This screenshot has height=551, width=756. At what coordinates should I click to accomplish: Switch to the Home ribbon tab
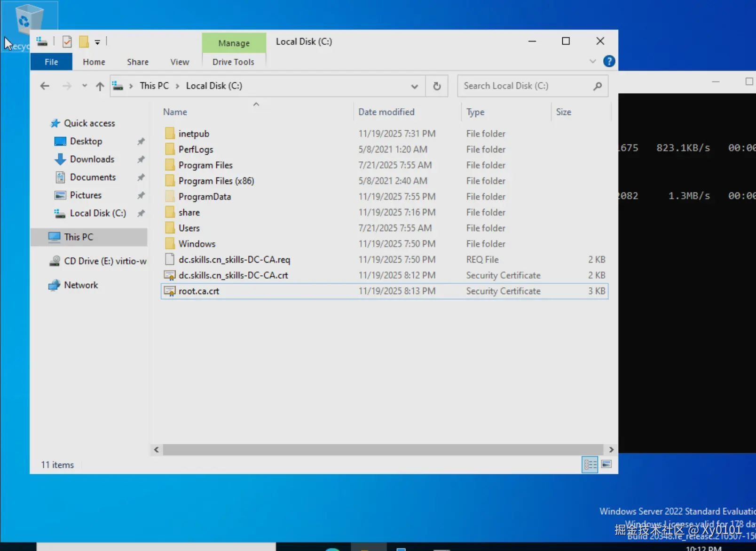pos(94,62)
